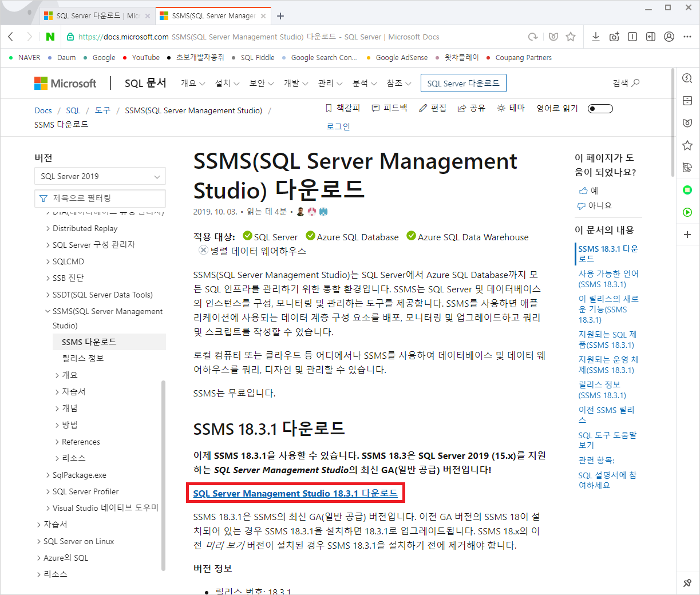This screenshot has height=595, width=700.
Task: Open the 관리 dropdown menu
Action: tap(330, 83)
